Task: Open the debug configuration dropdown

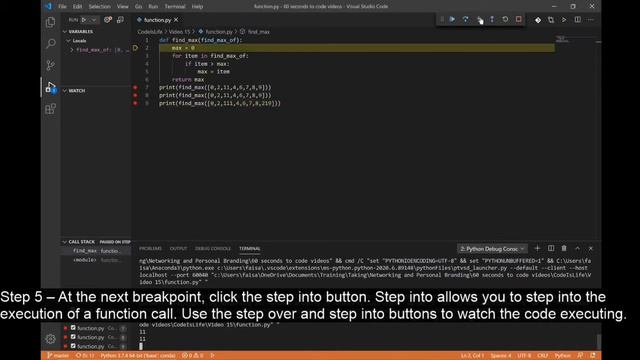Action: pyautogui.click(x=93, y=20)
